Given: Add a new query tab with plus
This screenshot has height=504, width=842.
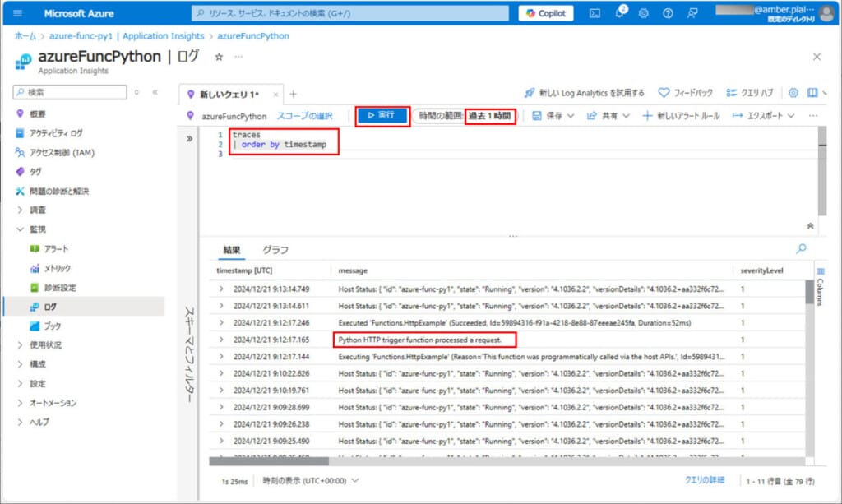Looking at the screenshot, I should coord(293,94).
